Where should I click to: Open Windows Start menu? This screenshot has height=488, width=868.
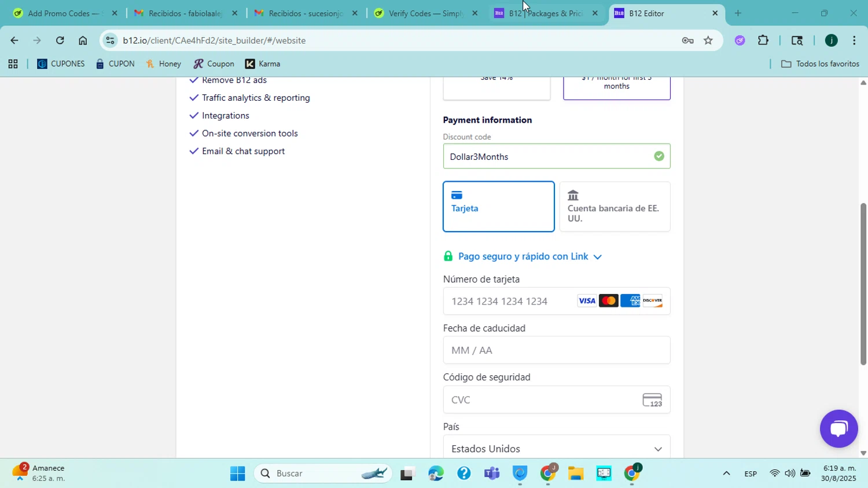[237, 474]
